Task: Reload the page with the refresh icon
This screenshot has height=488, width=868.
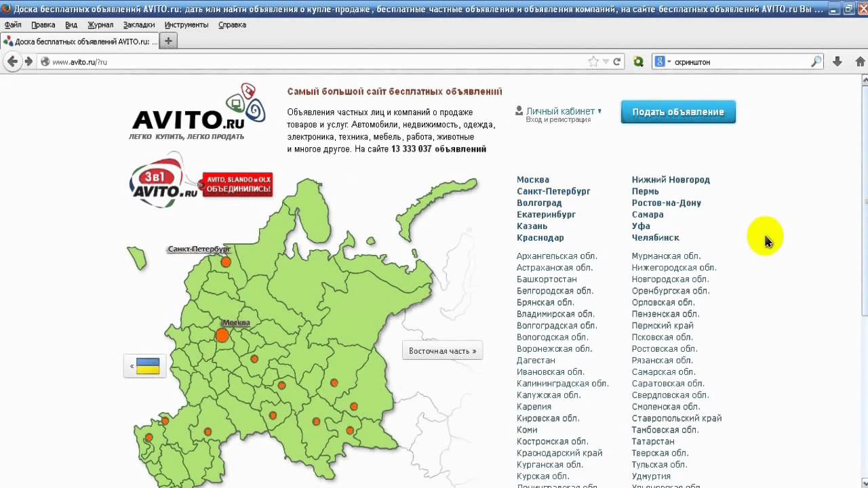Action: tap(617, 62)
